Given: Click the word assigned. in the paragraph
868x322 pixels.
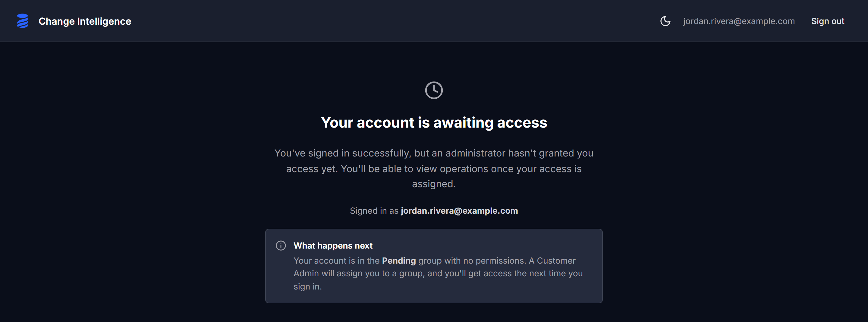Looking at the screenshot, I should (434, 184).
